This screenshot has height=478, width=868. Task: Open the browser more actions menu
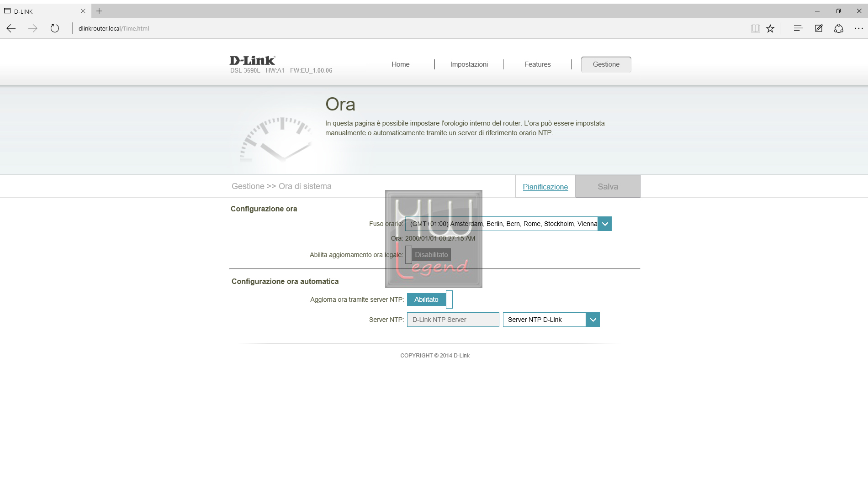[859, 28]
